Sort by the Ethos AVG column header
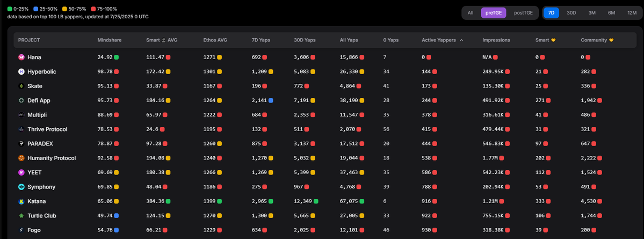Image resolution: width=644 pixels, height=239 pixels. [215, 40]
